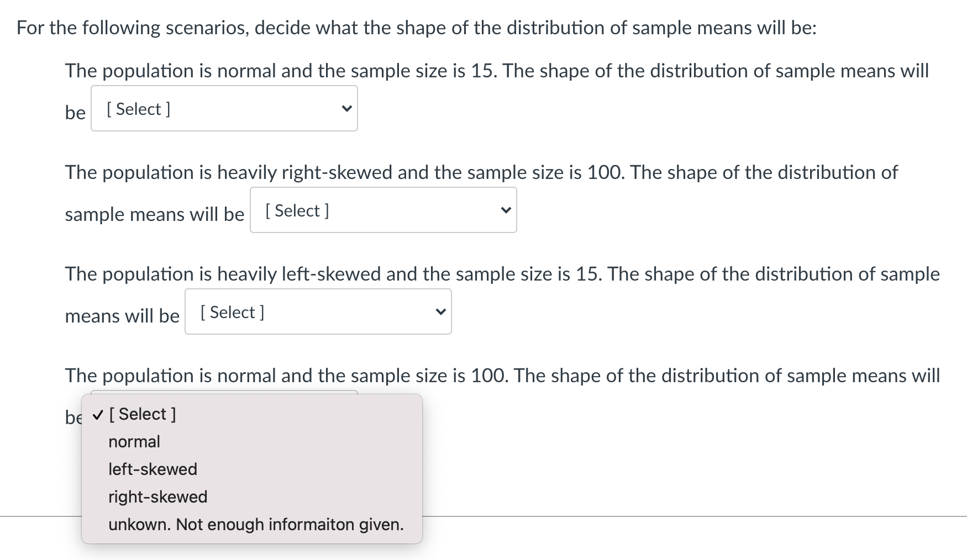Image resolution: width=967 pixels, height=560 pixels.
Task: Expand the dropdown for the right-skewed population question
Action: pos(382,210)
